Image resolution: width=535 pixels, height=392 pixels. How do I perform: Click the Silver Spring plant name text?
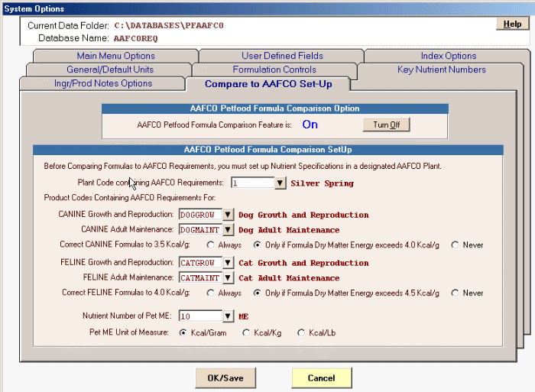point(322,183)
